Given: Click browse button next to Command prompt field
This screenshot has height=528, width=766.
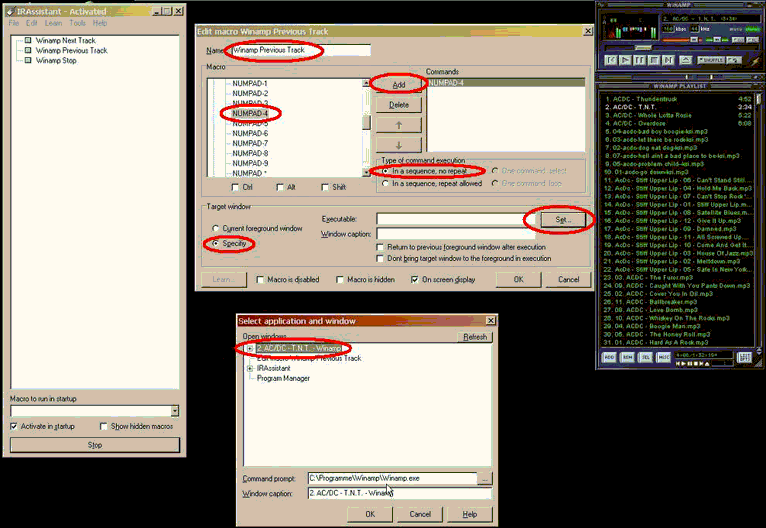Looking at the screenshot, I should point(485,478).
